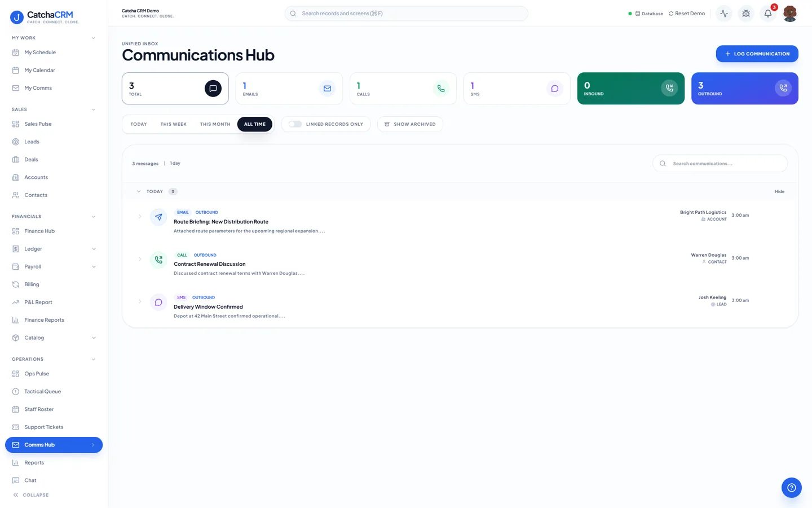Open the activity pulse icon in header

tap(724, 14)
